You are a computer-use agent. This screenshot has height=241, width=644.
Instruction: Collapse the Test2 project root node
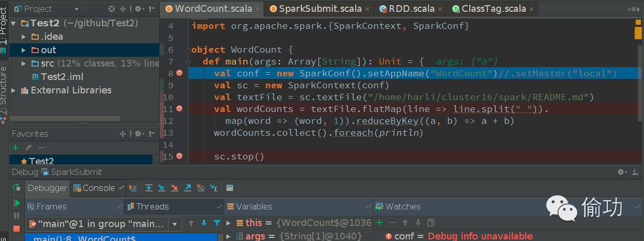coord(13,23)
